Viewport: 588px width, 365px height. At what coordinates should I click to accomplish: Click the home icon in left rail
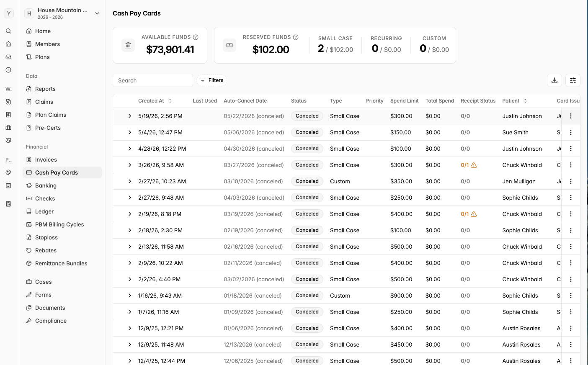tap(8, 44)
